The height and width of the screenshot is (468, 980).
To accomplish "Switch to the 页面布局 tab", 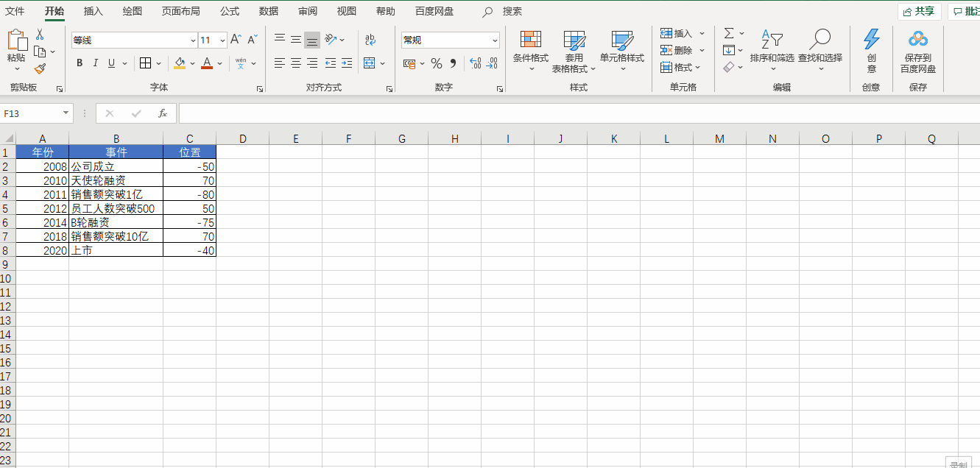I will pos(180,11).
